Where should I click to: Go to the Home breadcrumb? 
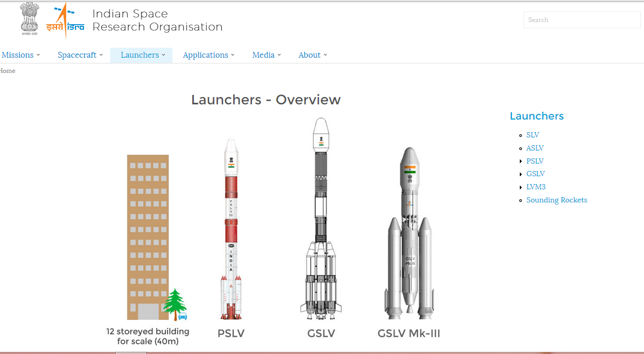(x=7, y=71)
